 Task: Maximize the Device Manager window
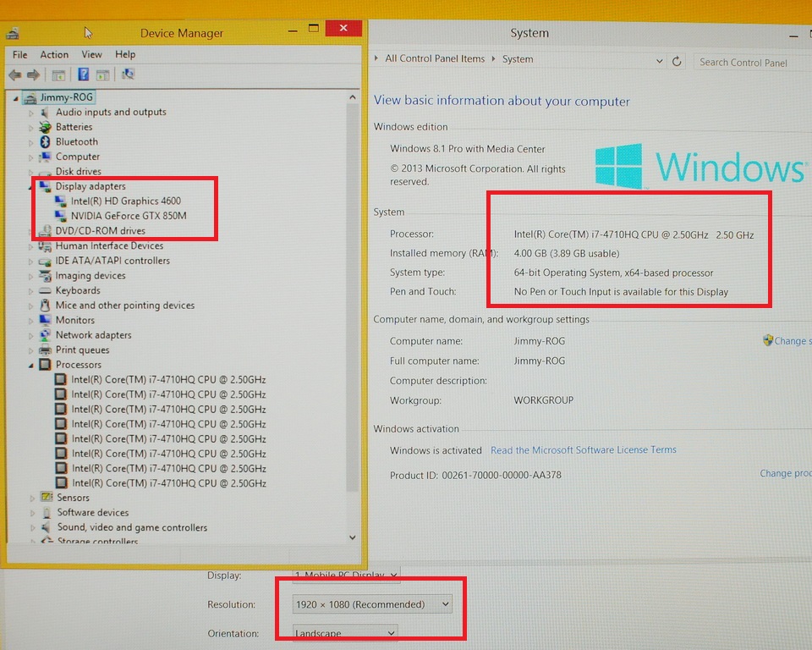313,29
